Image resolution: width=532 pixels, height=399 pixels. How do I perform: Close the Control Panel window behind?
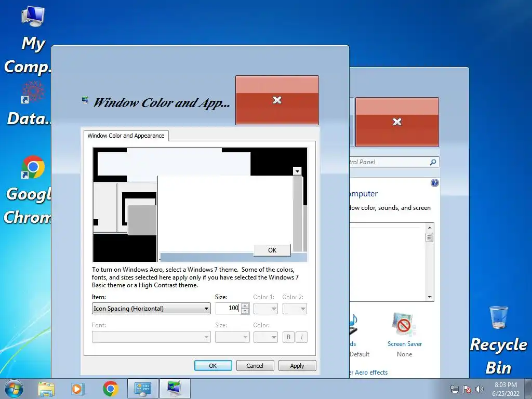click(x=397, y=122)
